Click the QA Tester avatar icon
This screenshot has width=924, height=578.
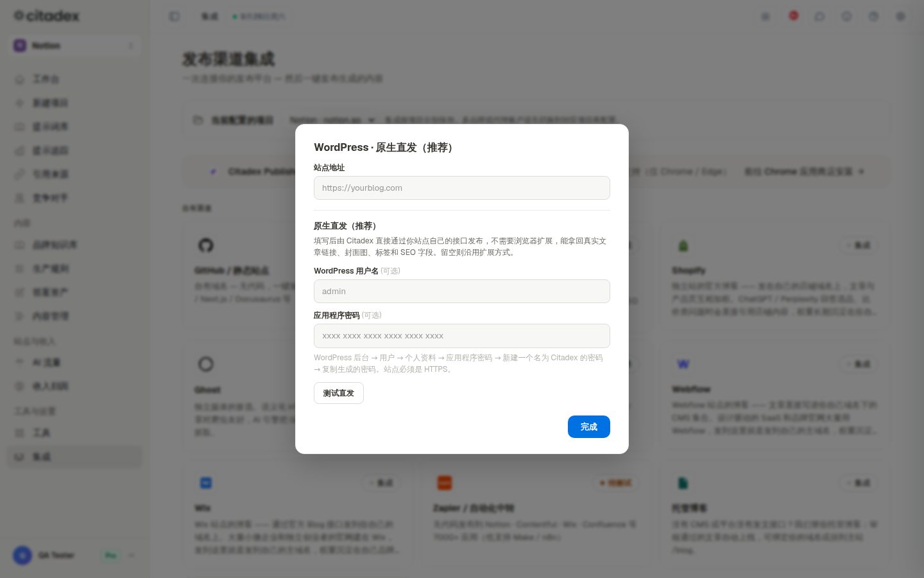22,555
